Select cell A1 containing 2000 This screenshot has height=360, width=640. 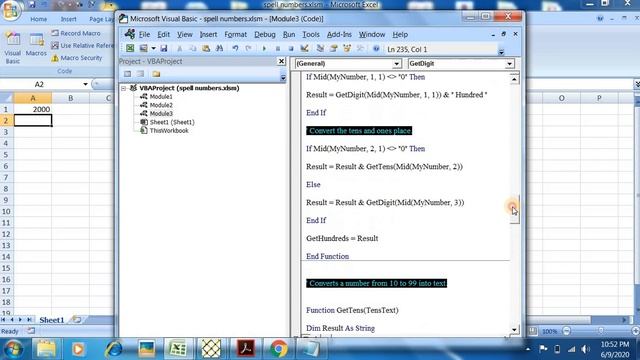click(x=33, y=109)
